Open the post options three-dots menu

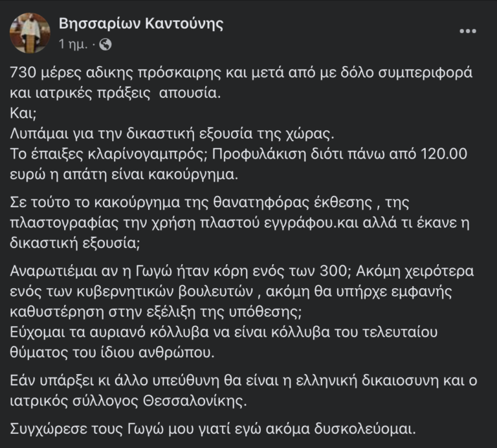coord(469,31)
